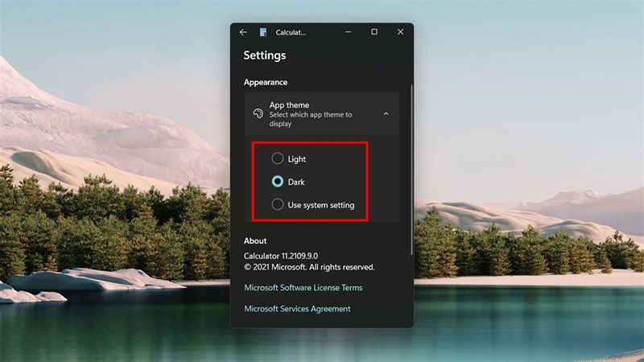Click the 'Calculat...' window title text
This screenshot has height=362, width=644.
click(x=291, y=32)
